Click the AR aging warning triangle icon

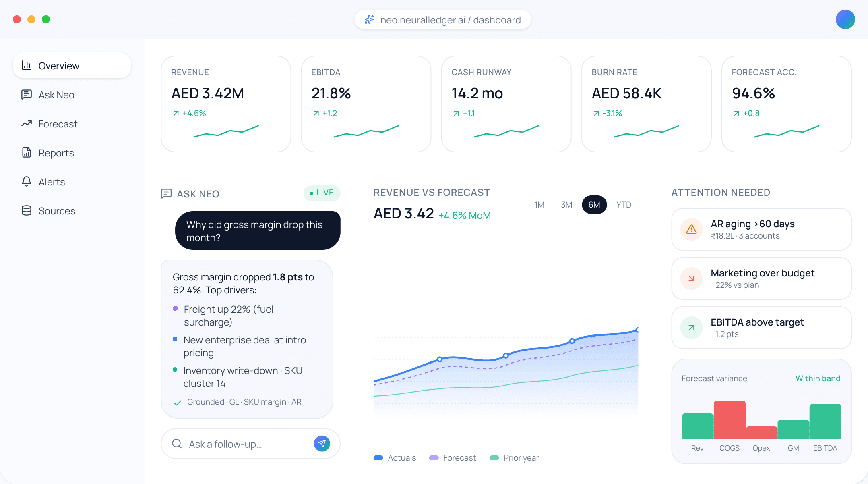click(691, 229)
